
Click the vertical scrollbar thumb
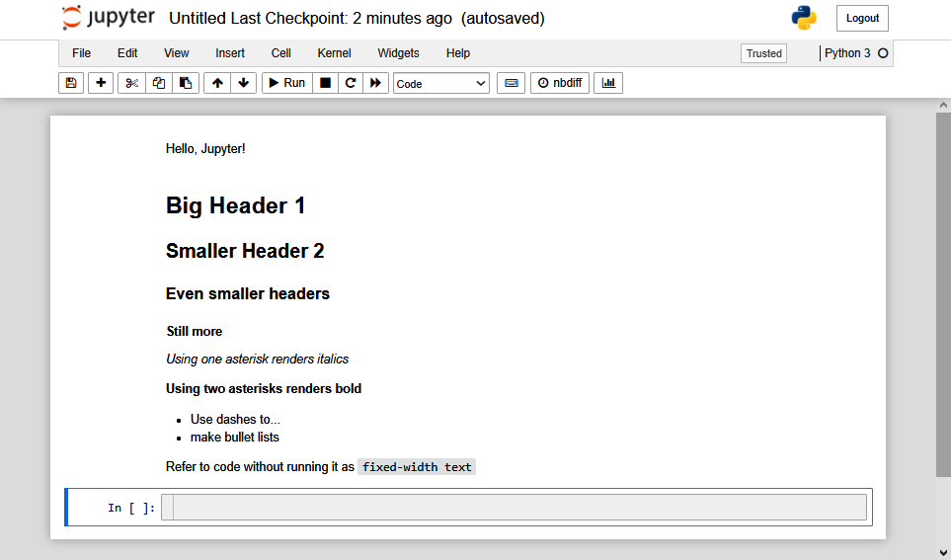(943, 294)
